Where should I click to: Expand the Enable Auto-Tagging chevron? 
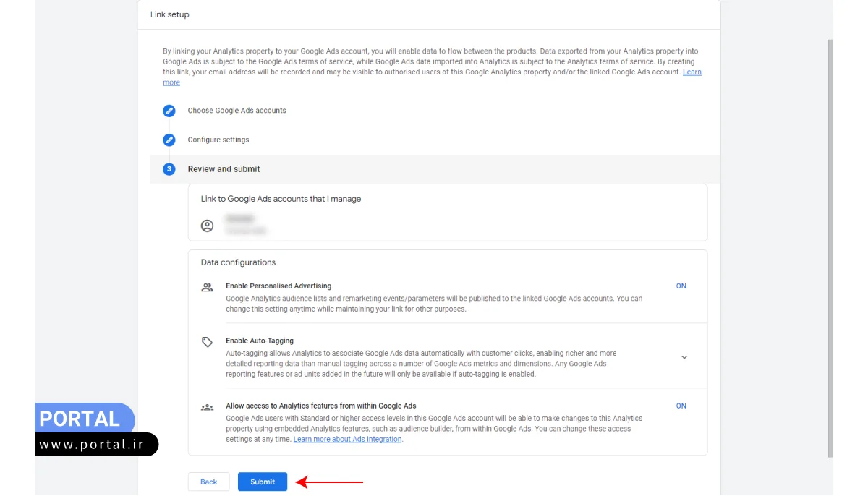pos(684,357)
